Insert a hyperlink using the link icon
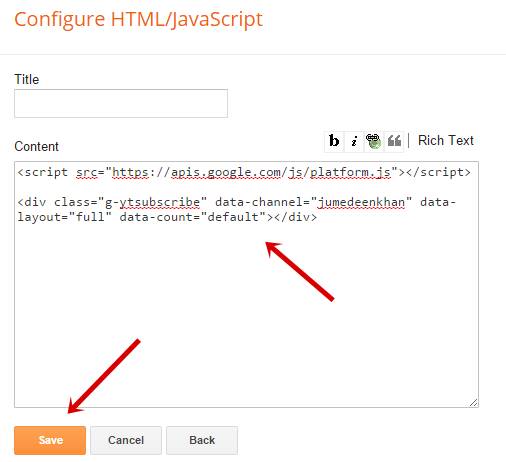 374,141
